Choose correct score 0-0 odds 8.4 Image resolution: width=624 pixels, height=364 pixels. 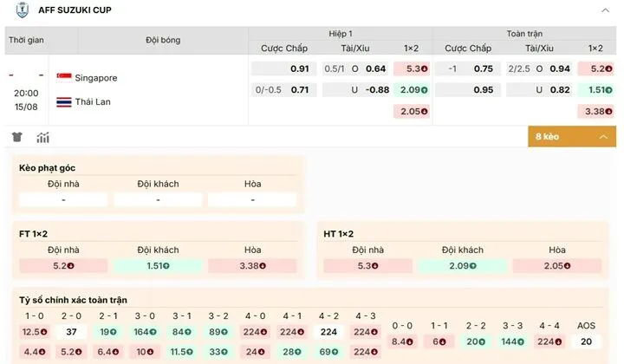(x=402, y=341)
